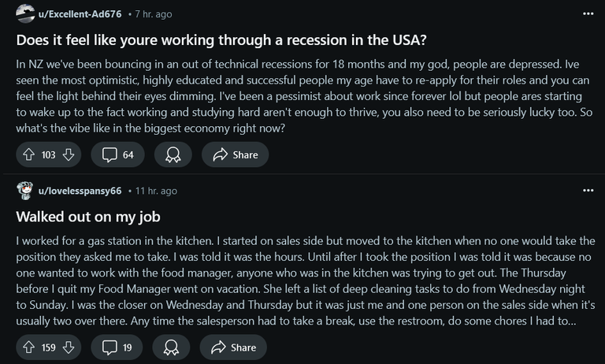Share the 'Walked out on my job' post
This screenshot has width=605, height=364.
pyautogui.click(x=233, y=347)
